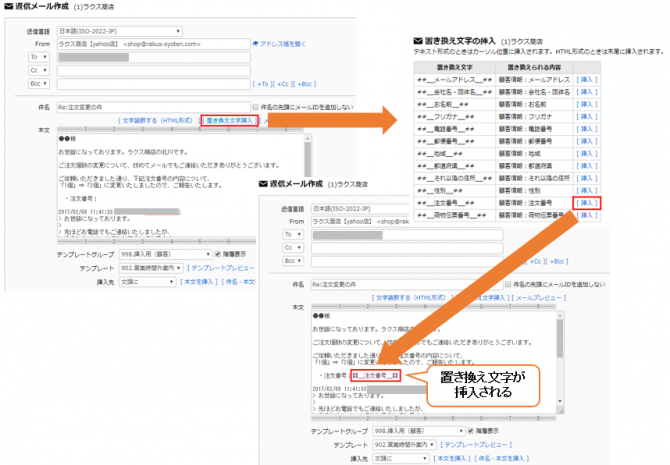This screenshot has width=670, height=465.
Task: Open the address book icon link beside From
Action: click(x=279, y=44)
